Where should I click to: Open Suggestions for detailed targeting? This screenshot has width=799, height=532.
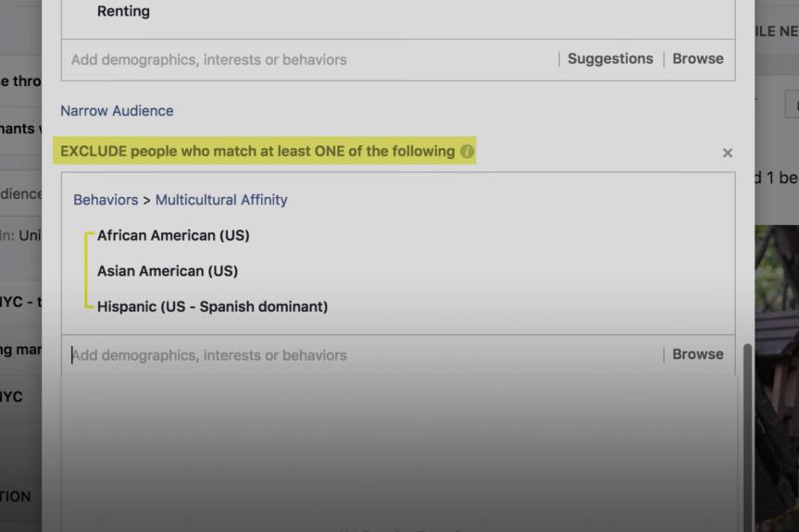coord(609,58)
